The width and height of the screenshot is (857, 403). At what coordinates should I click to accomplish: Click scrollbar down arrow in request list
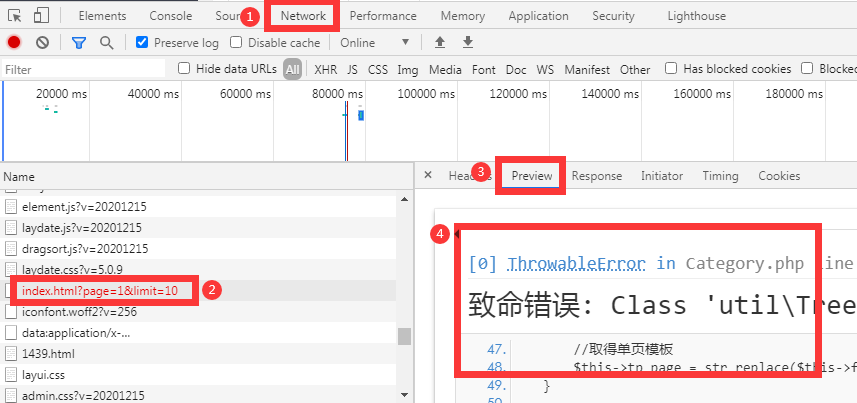404,394
